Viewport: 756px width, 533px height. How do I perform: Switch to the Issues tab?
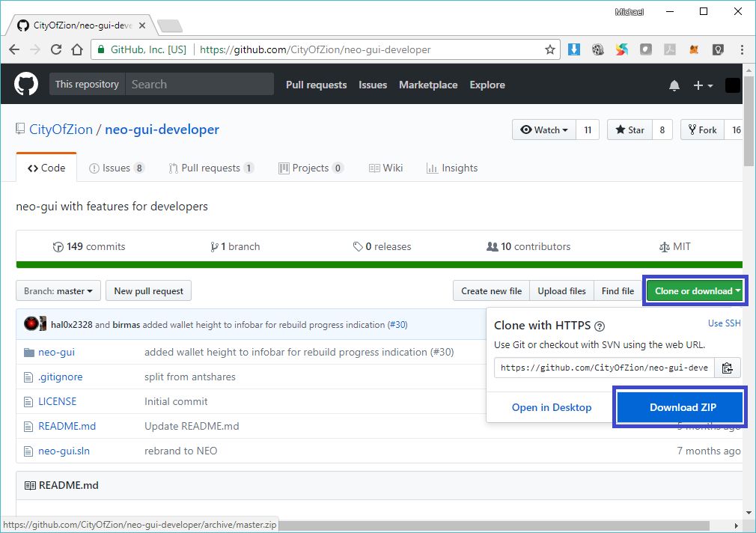116,168
